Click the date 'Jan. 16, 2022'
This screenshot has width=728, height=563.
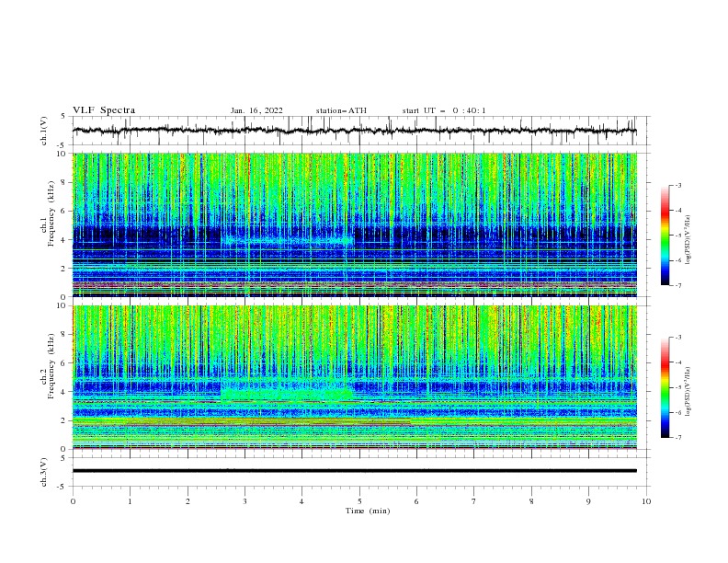coord(256,110)
